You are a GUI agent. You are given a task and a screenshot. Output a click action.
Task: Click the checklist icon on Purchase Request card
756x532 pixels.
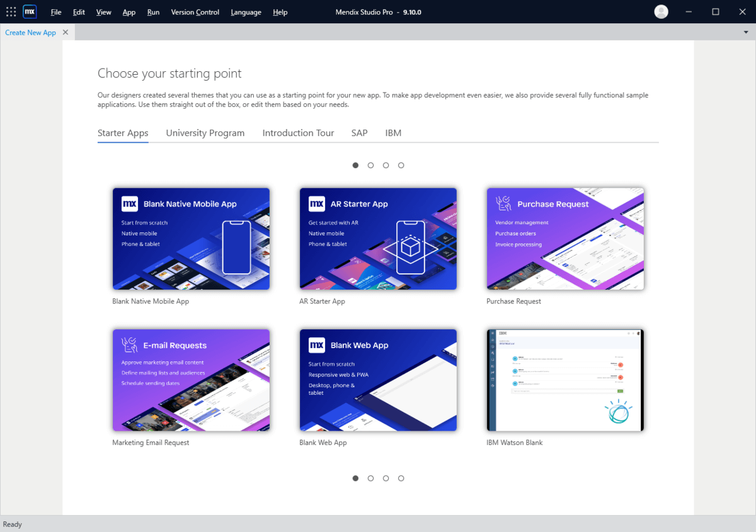[x=503, y=203]
